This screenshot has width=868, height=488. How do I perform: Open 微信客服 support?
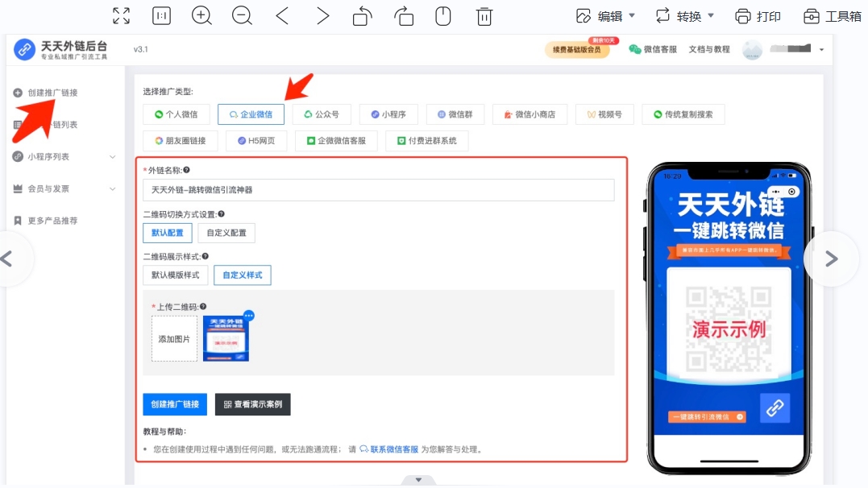pos(653,49)
